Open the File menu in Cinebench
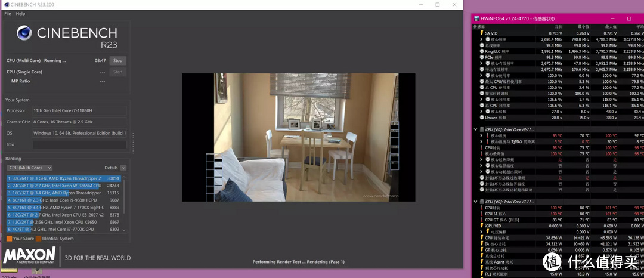The width and height of the screenshot is (644, 278). coord(7,14)
